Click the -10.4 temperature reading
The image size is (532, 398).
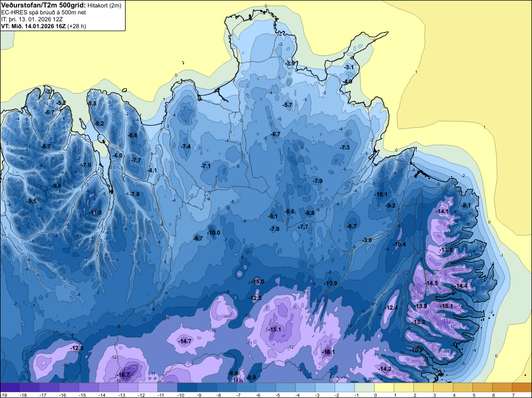tap(400, 244)
